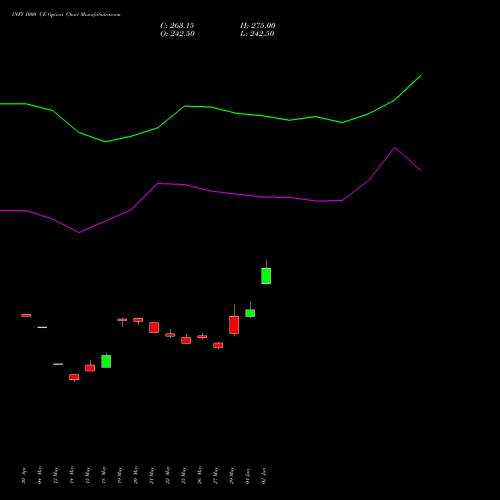Select the 26 May date axis label

tap(199, 475)
